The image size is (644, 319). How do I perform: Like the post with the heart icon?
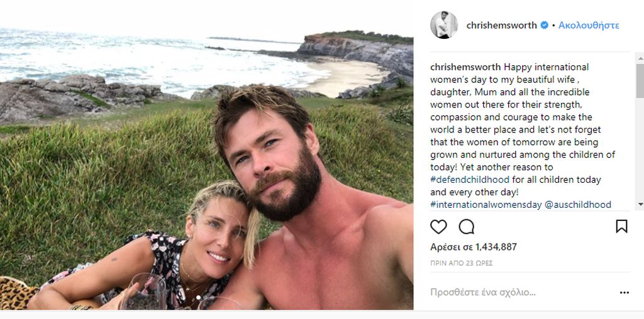tap(438, 226)
